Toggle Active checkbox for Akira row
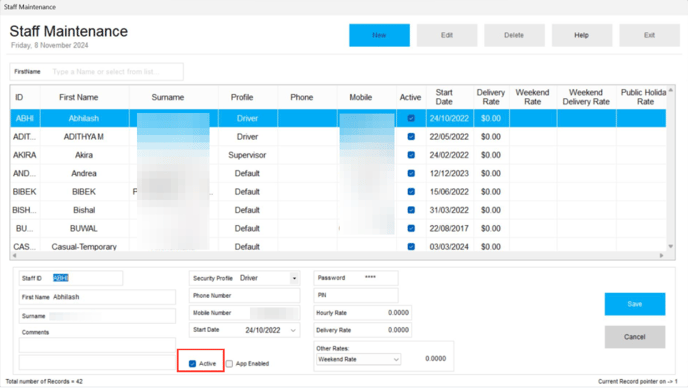Image resolution: width=688 pixels, height=388 pixels. tap(411, 155)
